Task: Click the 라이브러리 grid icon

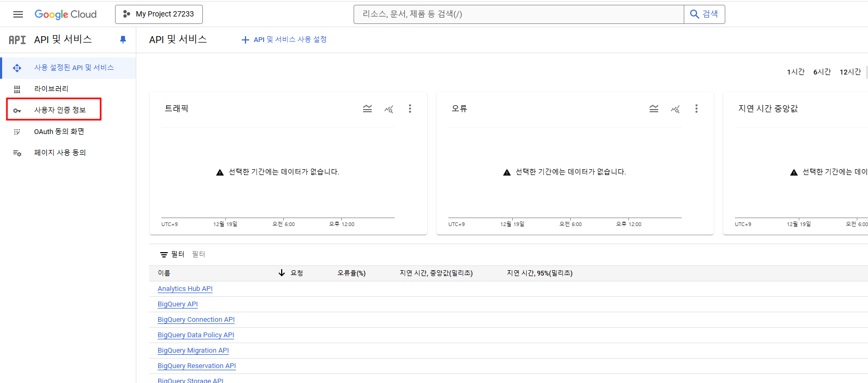Action: pyautogui.click(x=17, y=89)
